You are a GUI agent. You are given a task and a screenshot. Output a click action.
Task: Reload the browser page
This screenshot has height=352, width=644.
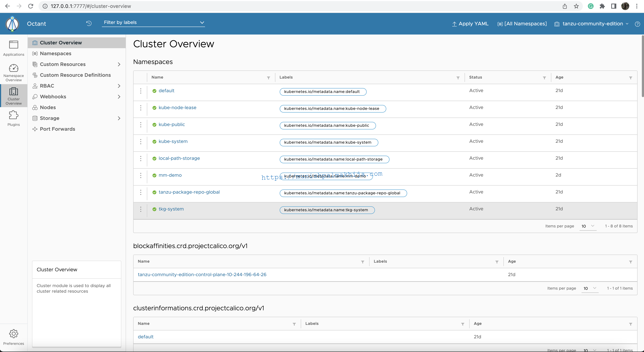point(31,6)
